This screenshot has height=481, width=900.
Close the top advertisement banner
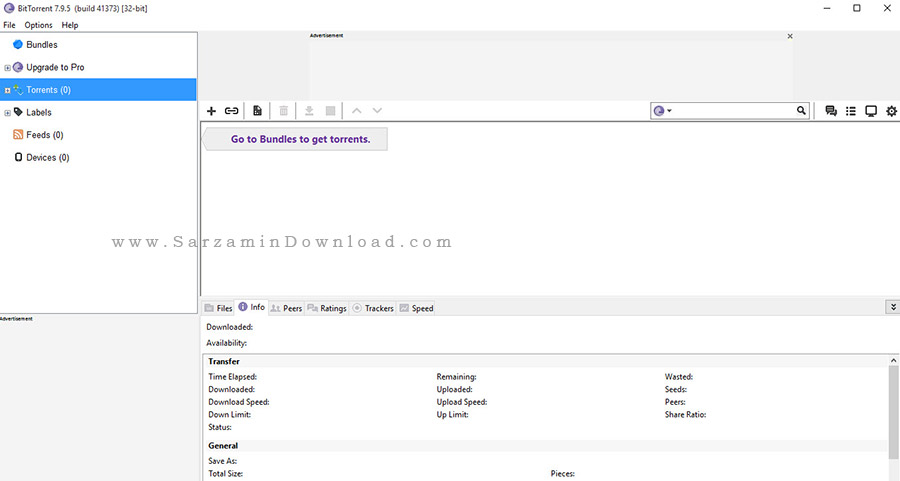790,36
